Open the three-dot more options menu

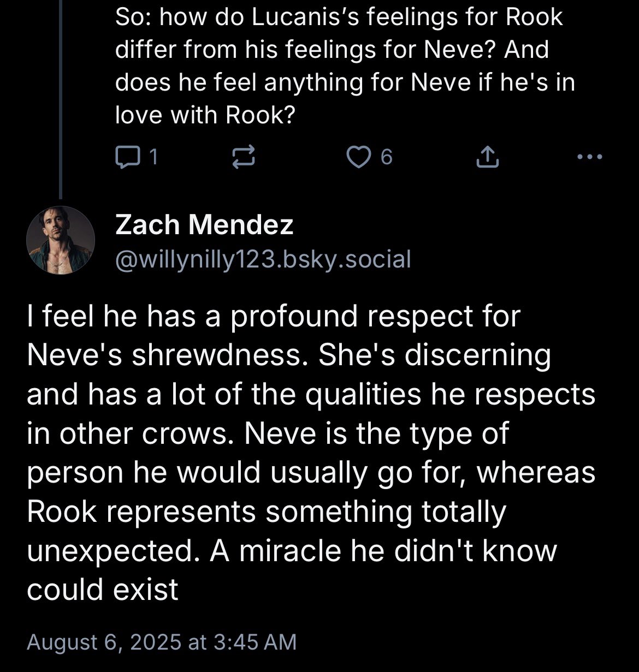click(590, 157)
